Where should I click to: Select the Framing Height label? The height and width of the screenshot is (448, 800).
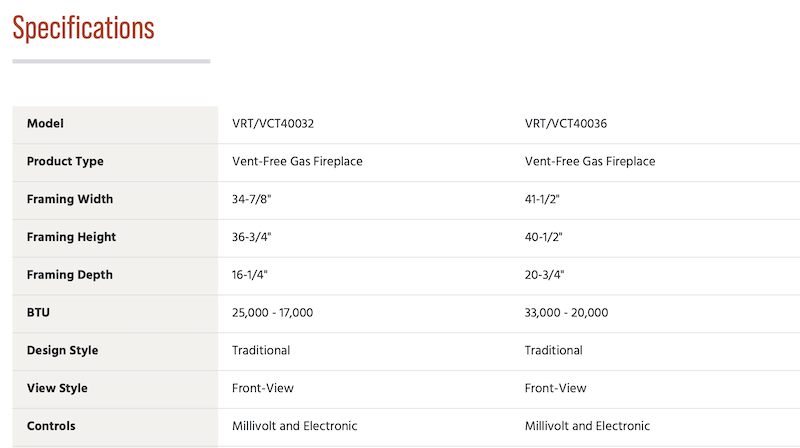coord(71,237)
